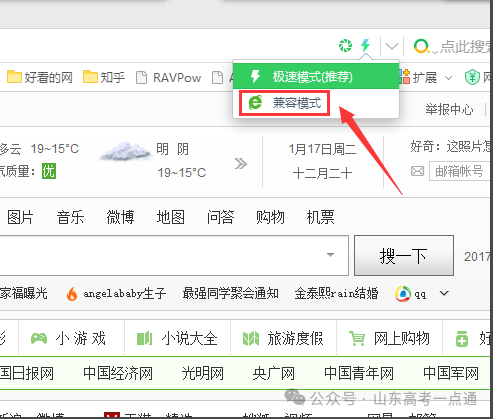
Task: Switch to the 图片 search tab
Action: [20, 217]
